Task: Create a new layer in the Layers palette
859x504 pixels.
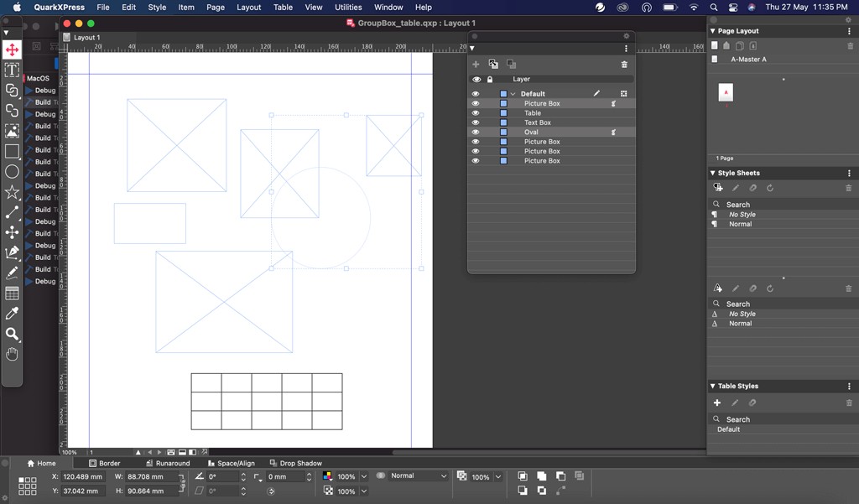Action: coord(476,64)
